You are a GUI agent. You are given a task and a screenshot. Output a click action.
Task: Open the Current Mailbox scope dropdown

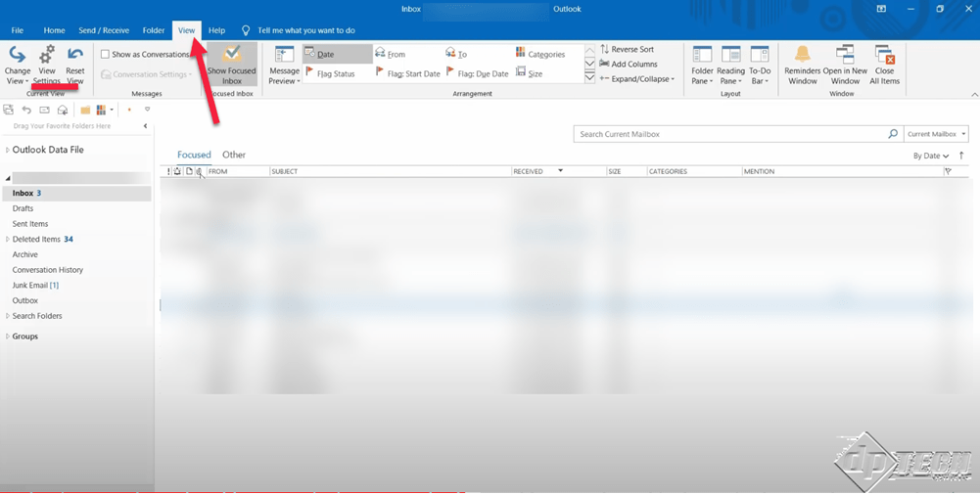click(x=936, y=134)
